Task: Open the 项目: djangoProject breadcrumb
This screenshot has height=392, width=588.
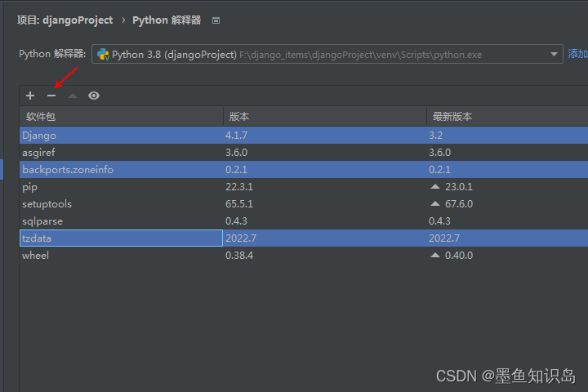Action: point(65,20)
